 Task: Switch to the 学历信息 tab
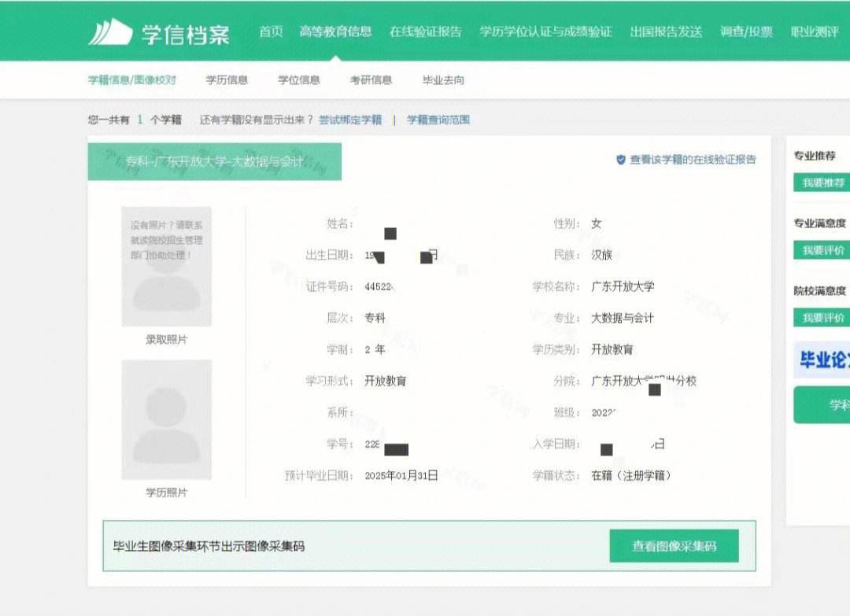click(227, 79)
